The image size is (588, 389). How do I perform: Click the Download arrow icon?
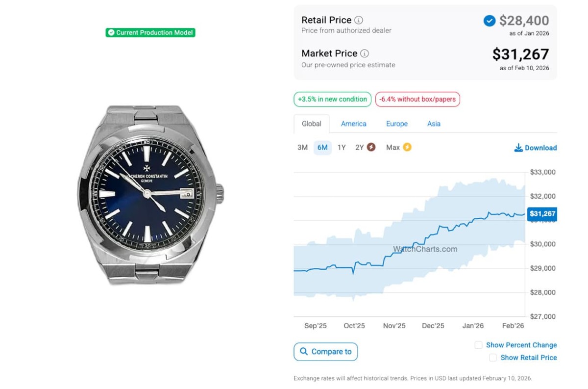[x=518, y=148]
